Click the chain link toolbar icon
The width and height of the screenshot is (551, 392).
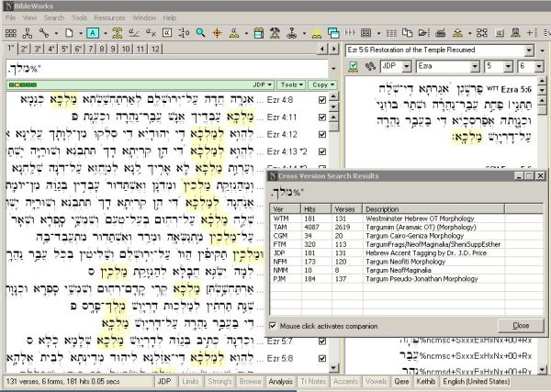[x=44, y=33]
